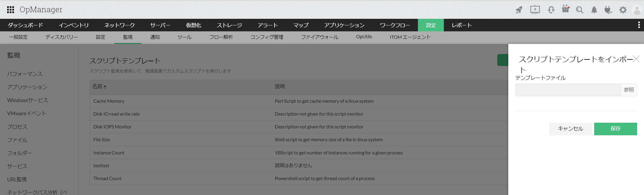Click the headset support icon

click(x=551, y=10)
